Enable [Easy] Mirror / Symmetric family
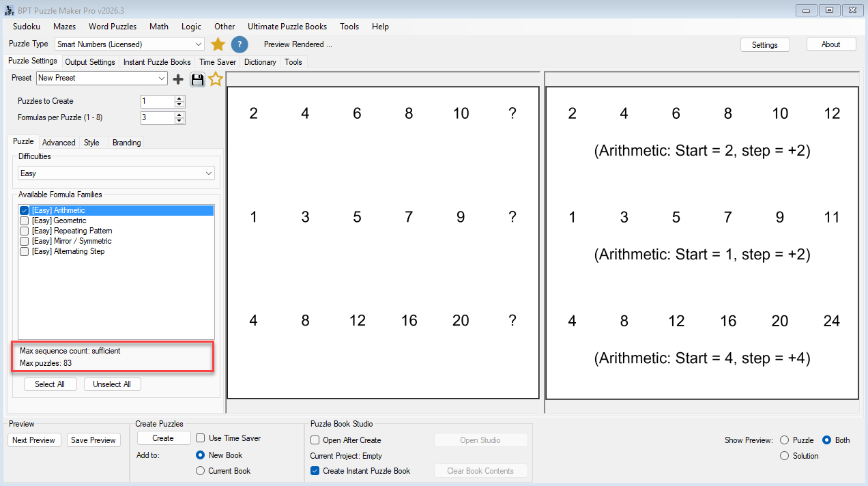The image size is (868, 486). (x=25, y=241)
